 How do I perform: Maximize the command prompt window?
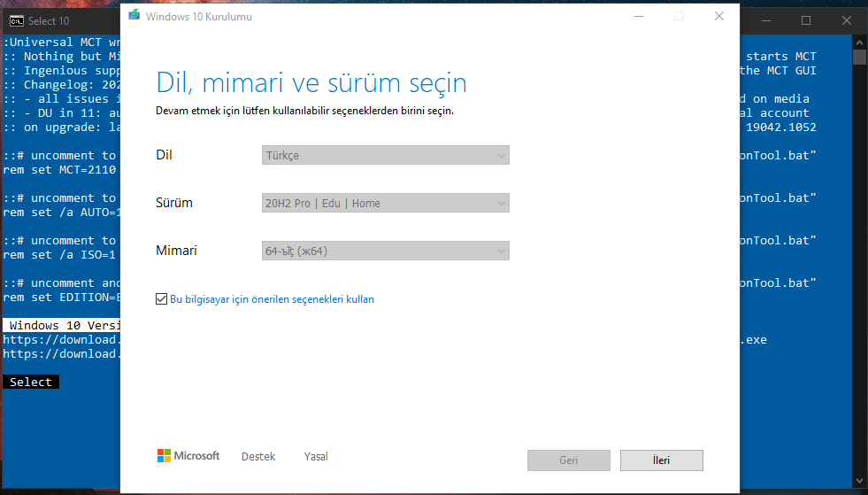pyautogui.click(x=806, y=21)
